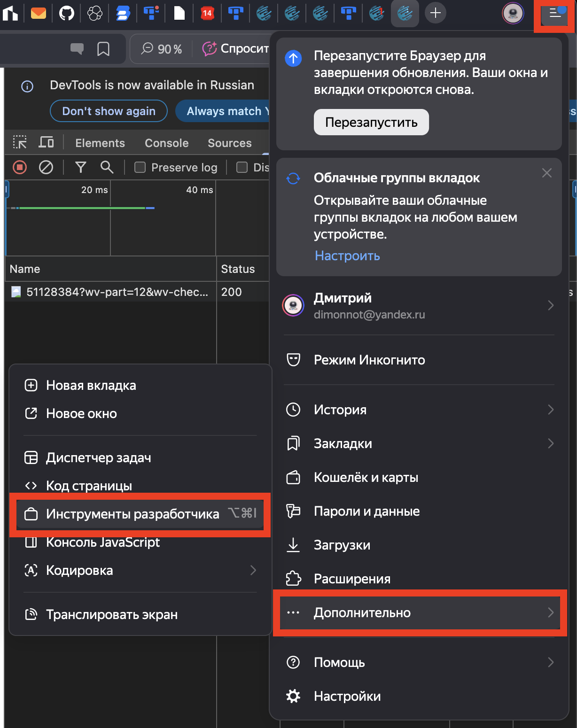Close the Облачные группы вкладок notification
The height and width of the screenshot is (728, 577).
coord(546,173)
